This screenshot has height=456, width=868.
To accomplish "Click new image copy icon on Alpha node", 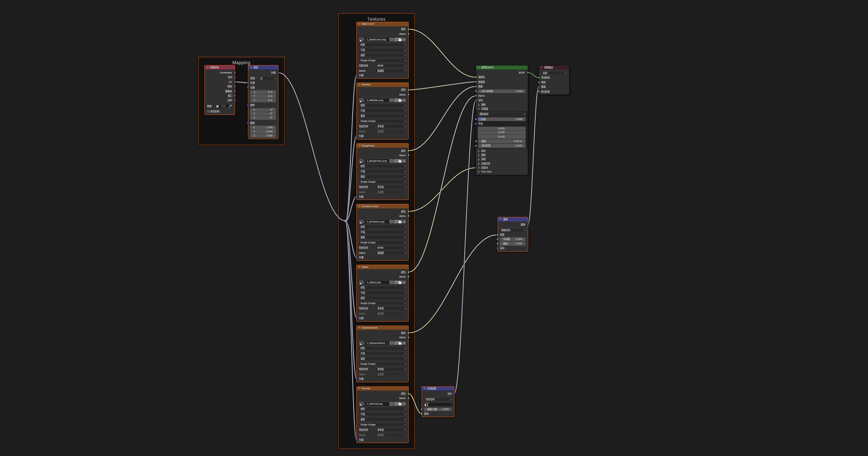I will click(x=396, y=282).
